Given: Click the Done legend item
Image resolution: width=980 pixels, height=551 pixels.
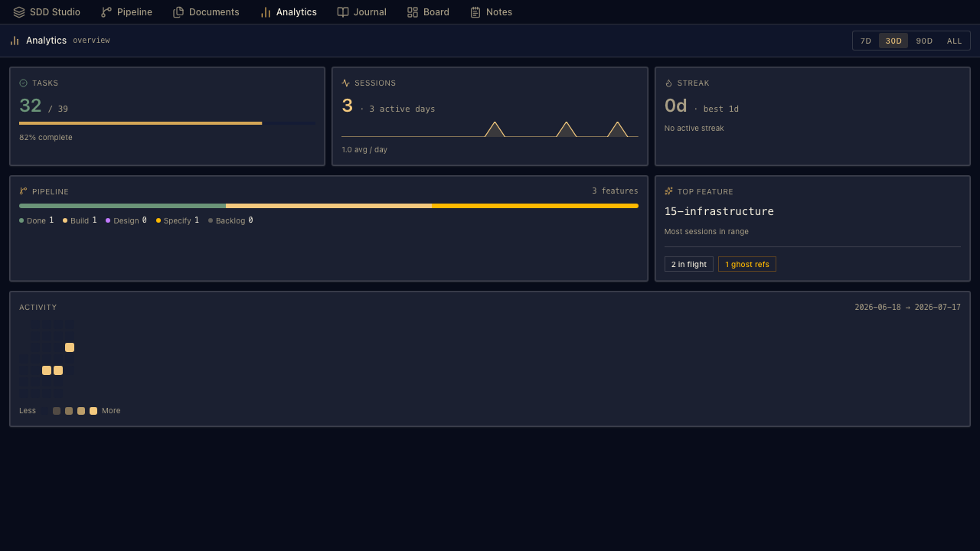Looking at the screenshot, I should [37, 220].
